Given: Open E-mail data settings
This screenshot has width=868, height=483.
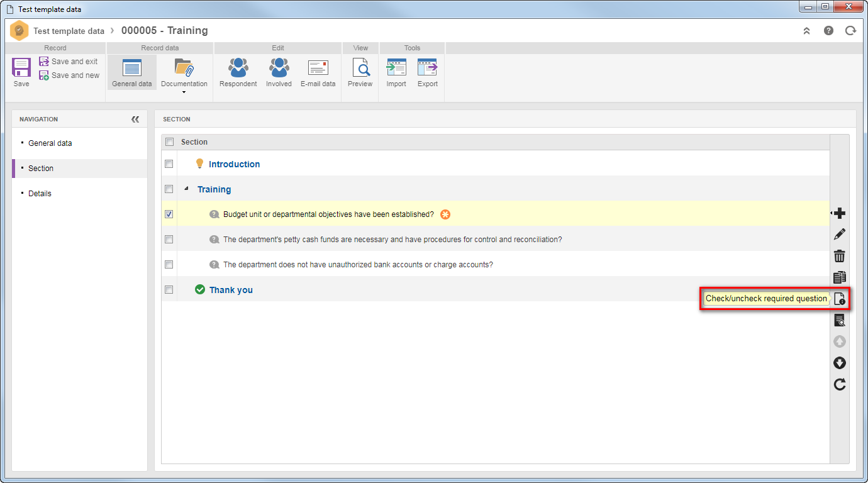Looking at the screenshot, I should [318, 72].
